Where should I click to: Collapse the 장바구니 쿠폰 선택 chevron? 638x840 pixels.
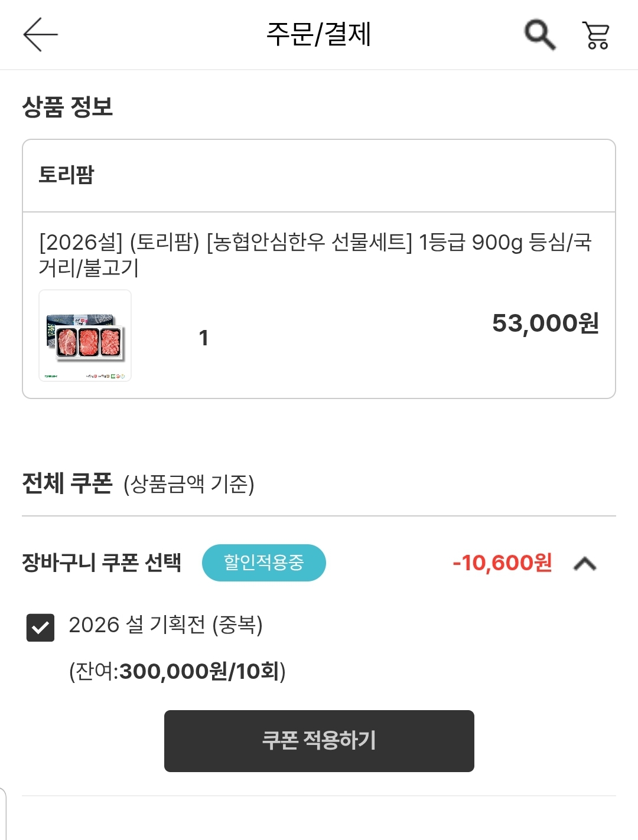click(x=585, y=564)
